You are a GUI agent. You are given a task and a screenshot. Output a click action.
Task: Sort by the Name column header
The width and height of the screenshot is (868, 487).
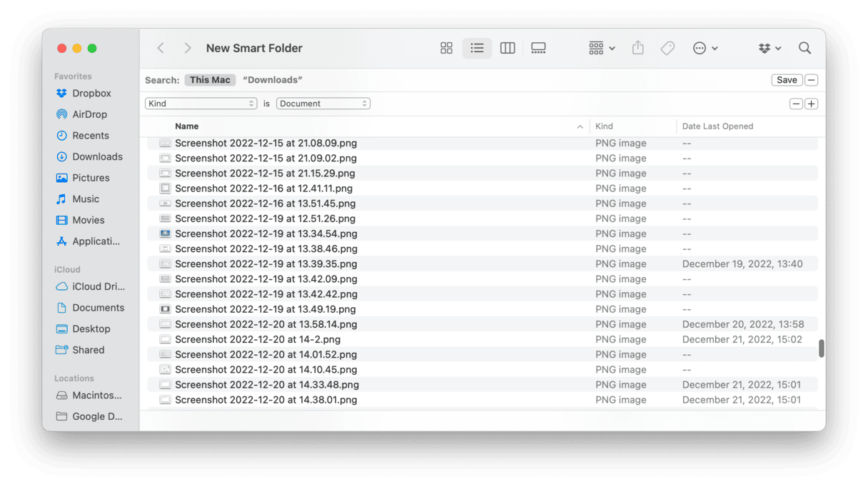187,126
